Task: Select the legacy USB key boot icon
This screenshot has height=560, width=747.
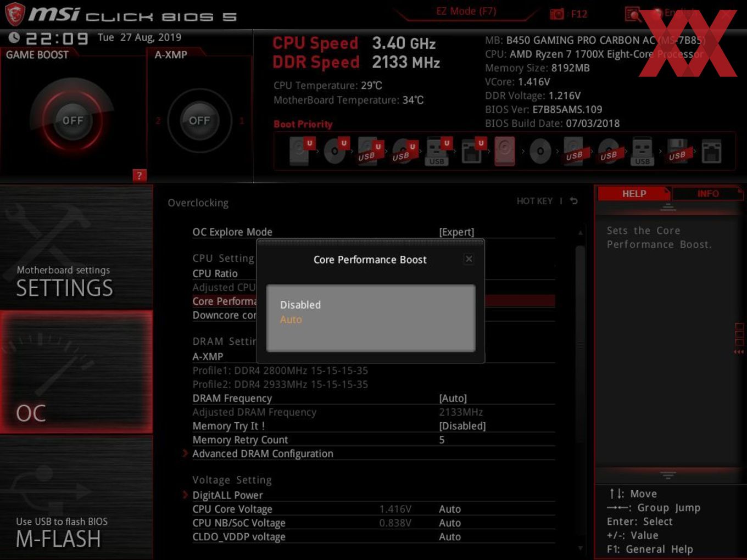Action: (642, 151)
